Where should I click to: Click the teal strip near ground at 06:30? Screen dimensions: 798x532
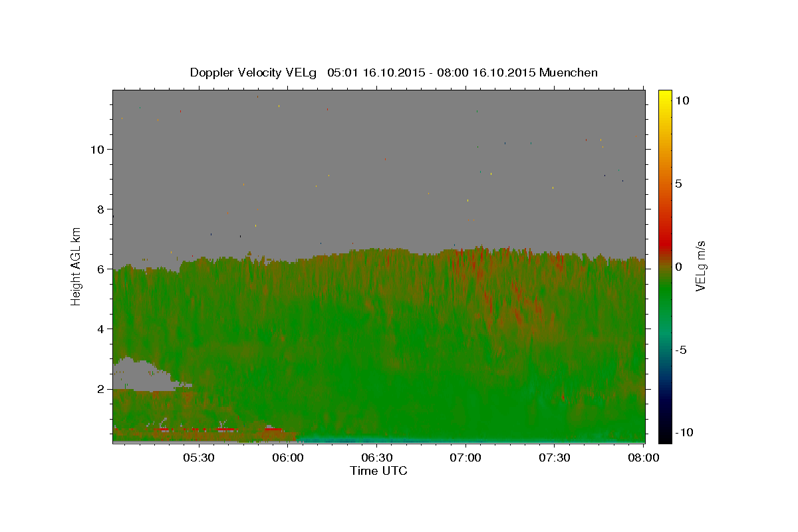point(376,439)
